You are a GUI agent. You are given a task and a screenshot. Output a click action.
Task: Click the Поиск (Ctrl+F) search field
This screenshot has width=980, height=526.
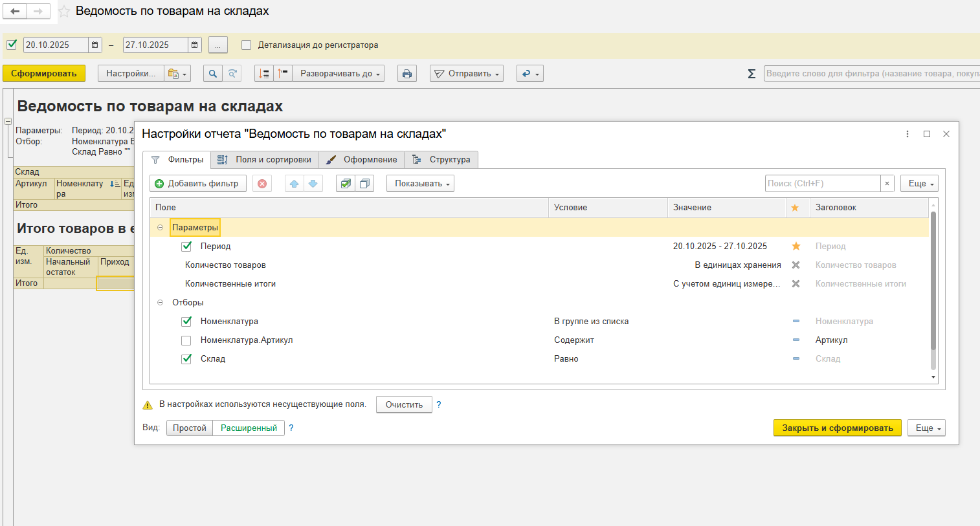[x=822, y=184]
